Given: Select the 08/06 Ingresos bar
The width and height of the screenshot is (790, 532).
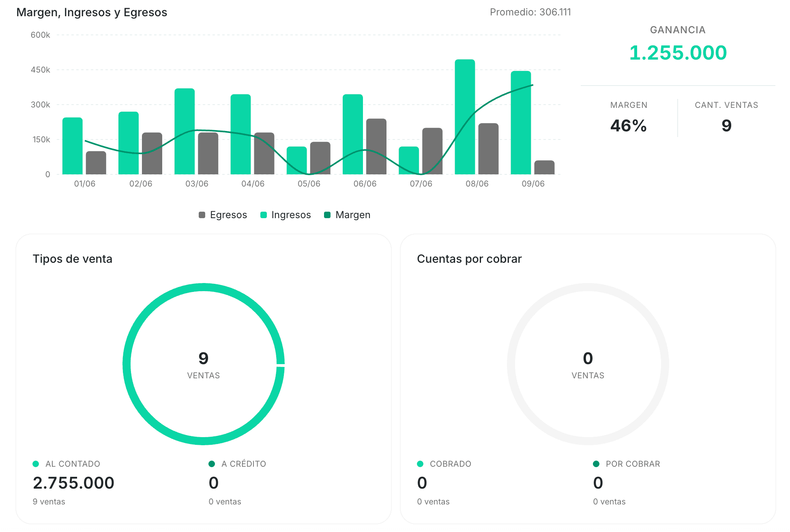Looking at the screenshot, I should pos(465,117).
